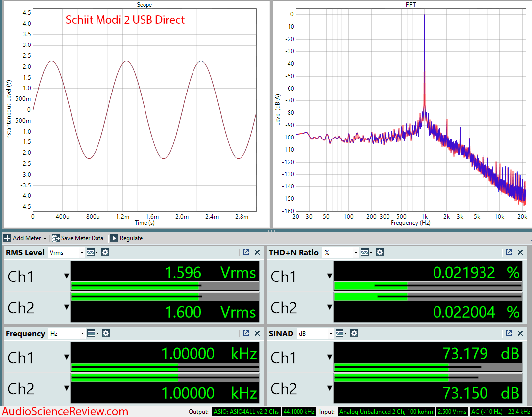Pop out the RMS Level meter

tap(246, 252)
